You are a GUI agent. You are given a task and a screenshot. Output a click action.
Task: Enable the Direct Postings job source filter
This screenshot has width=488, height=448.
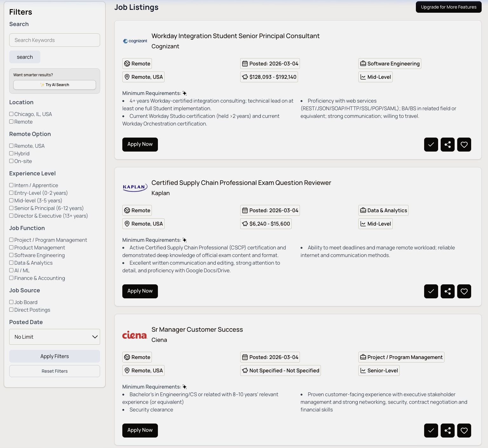coord(11,310)
